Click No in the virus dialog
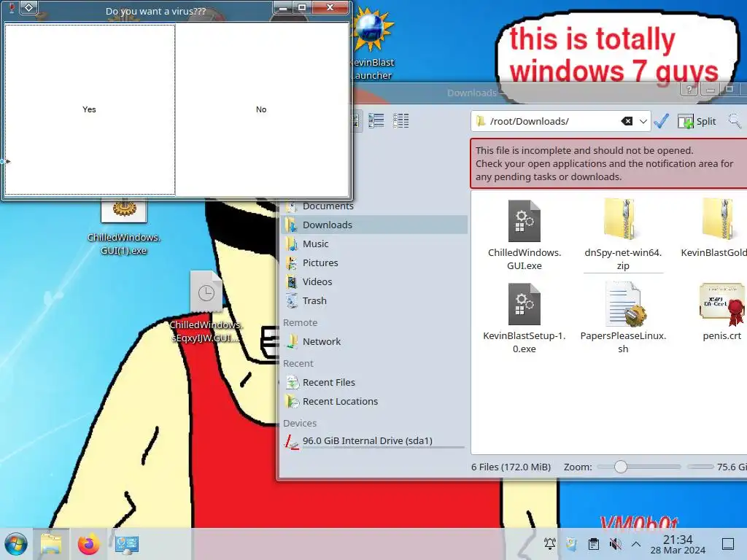747x560 pixels. (x=262, y=109)
